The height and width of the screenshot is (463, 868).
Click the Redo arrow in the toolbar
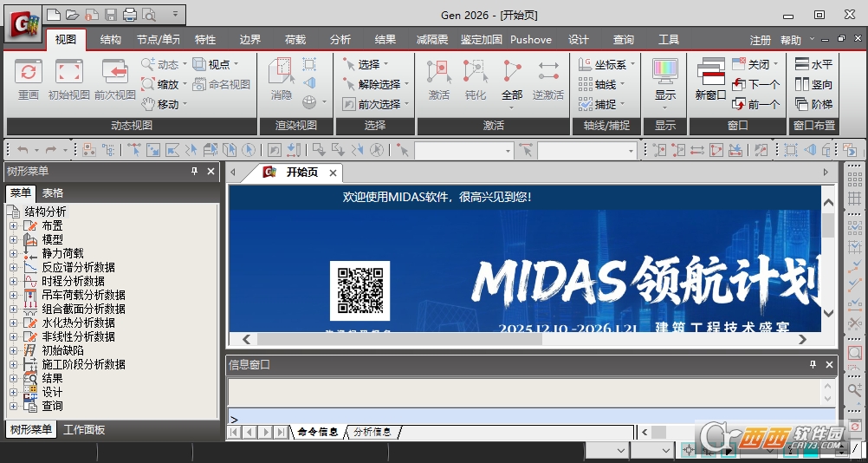[51, 149]
